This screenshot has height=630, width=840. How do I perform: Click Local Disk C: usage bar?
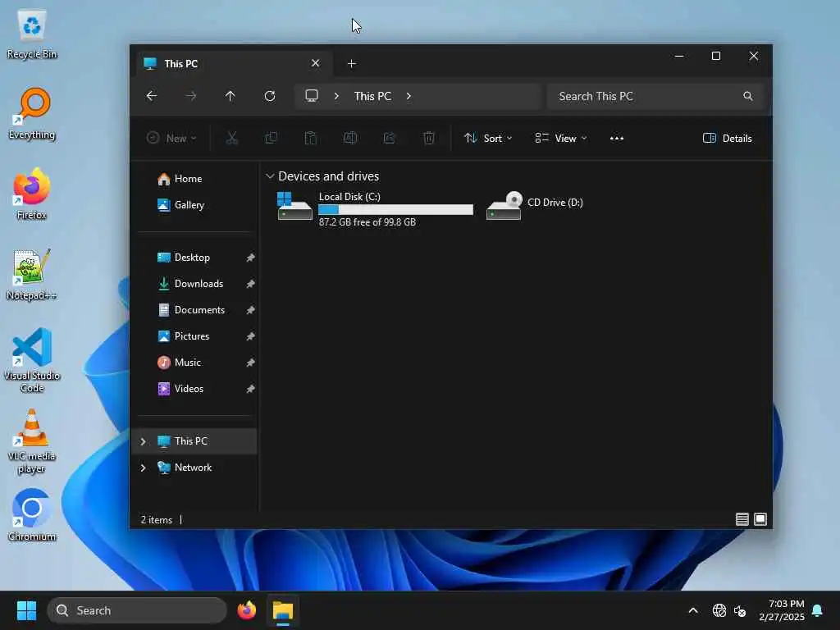[396, 209]
